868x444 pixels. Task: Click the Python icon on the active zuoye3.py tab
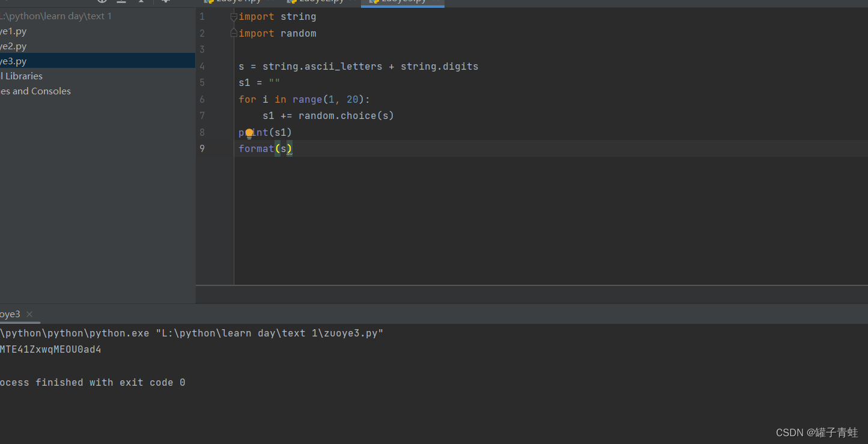click(374, 1)
